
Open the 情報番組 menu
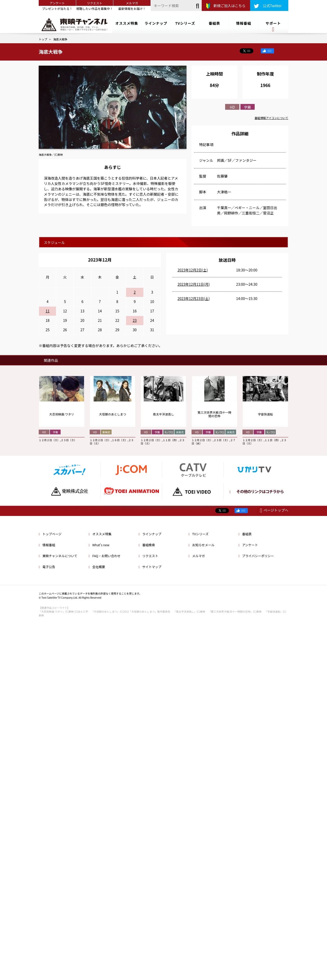click(243, 24)
